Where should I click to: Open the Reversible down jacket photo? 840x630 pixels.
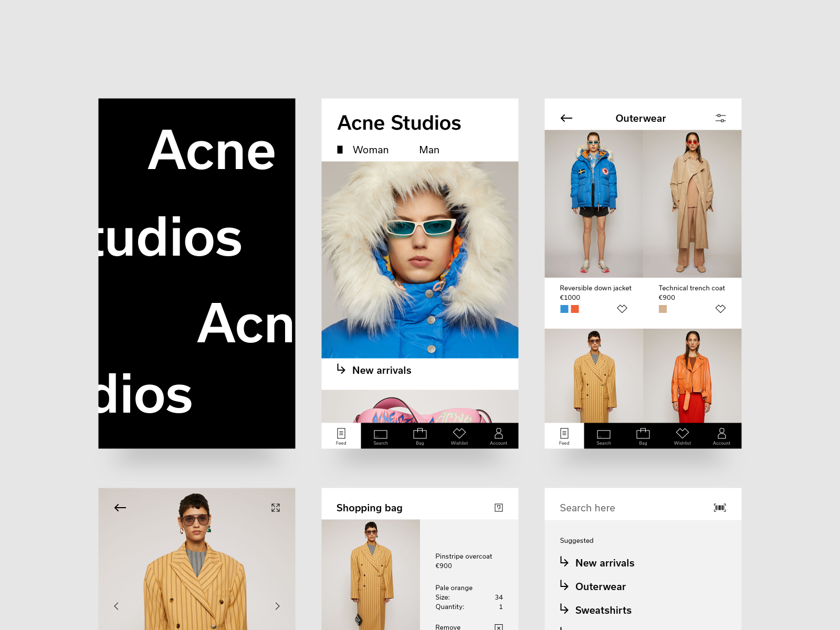[594, 204]
